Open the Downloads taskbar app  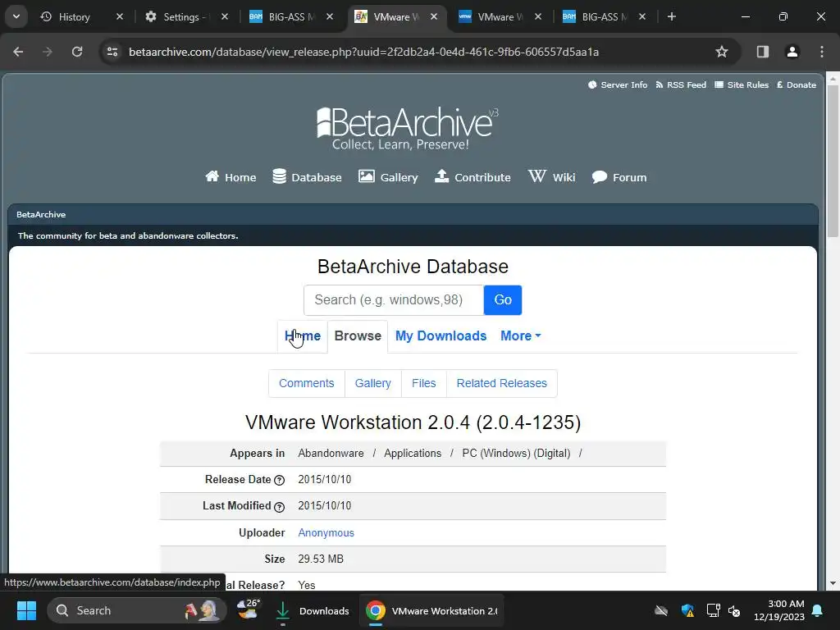tap(313, 610)
